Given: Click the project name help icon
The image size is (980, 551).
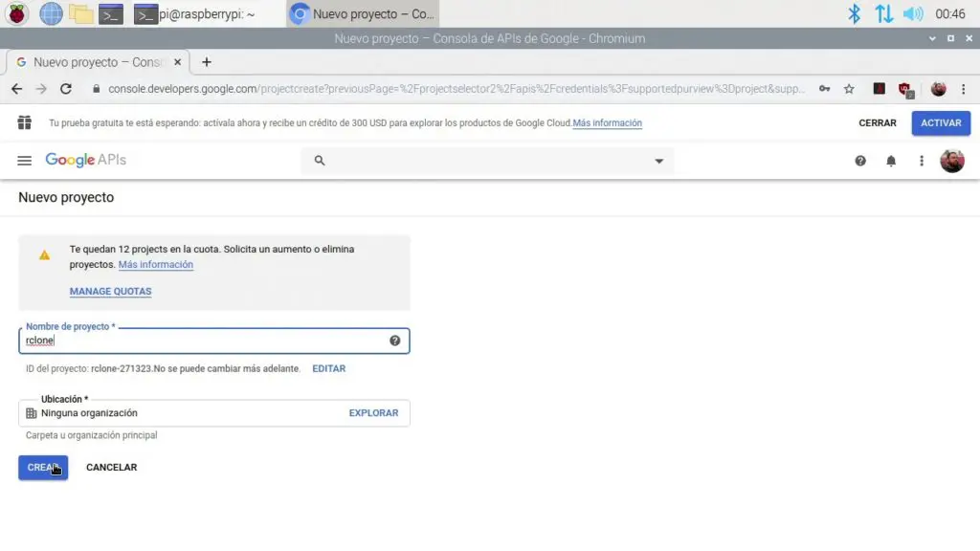Looking at the screenshot, I should pos(394,341).
